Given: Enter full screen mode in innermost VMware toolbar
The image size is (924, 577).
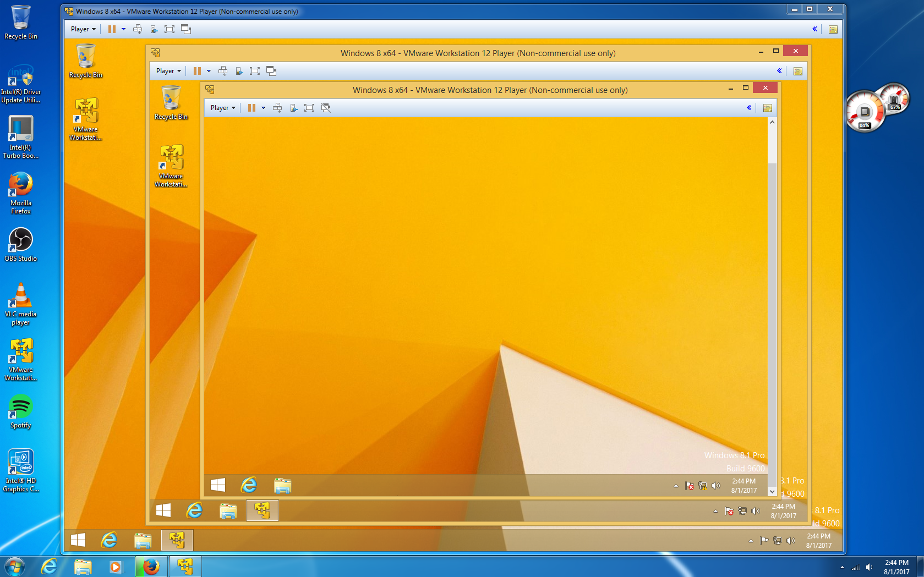Looking at the screenshot, I should [x=309, y=108].
